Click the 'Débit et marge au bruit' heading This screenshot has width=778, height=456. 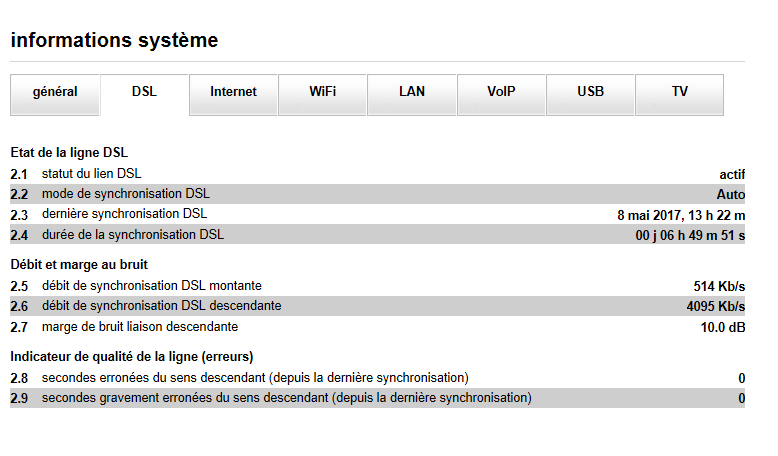click(x=79, y=265)
